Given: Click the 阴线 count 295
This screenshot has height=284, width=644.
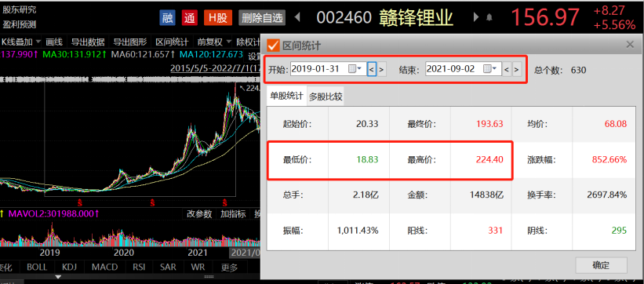Looking at the screenshot, I should coord(619,231).
